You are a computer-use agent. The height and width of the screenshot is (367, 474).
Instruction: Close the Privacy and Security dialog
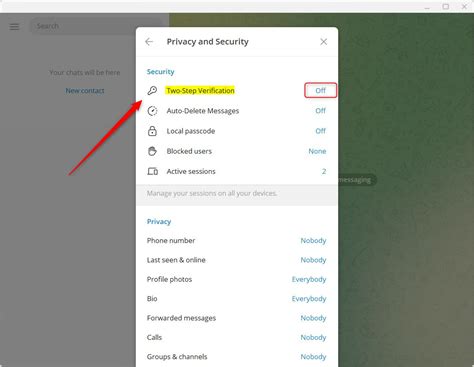(x=323, y=42)
